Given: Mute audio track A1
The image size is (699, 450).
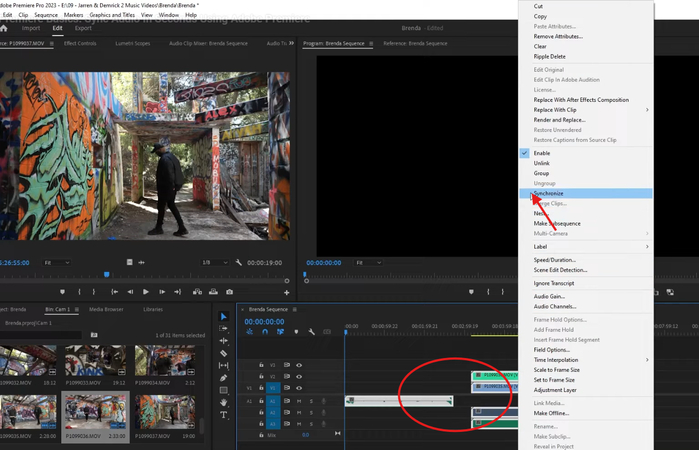Looking at the screenshot, I should click(x=299, y=401).
